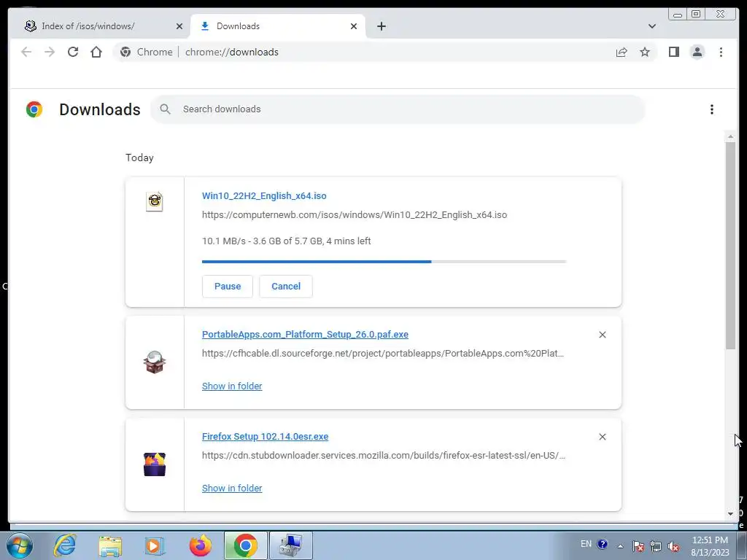Click the help question mark tray icon
The image size is (747, 560).
click(x=602, y=544)
